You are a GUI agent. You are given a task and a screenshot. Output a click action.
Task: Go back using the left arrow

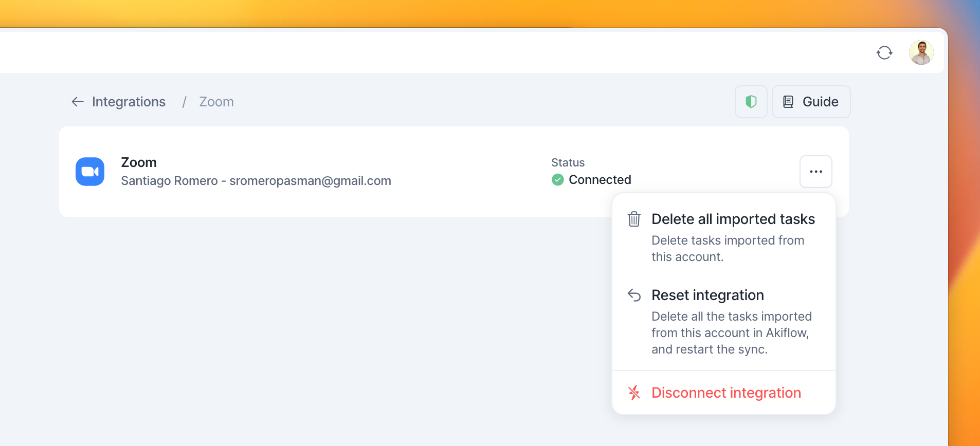coord(78,102)
